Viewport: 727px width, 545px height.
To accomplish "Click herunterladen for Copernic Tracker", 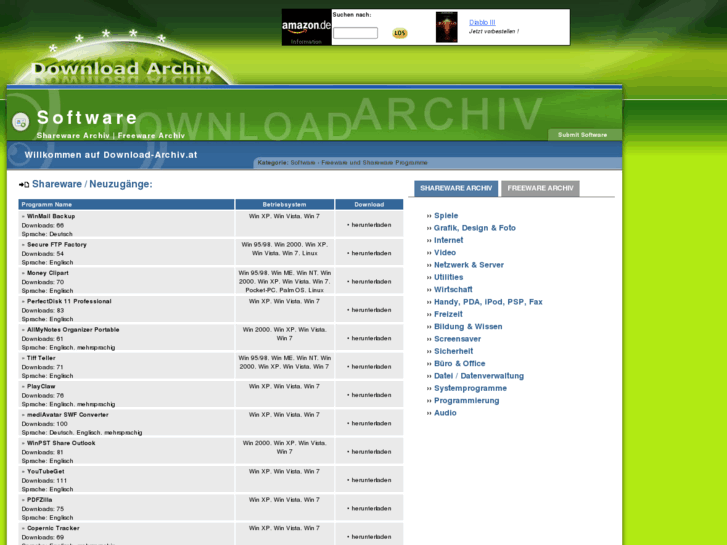I will click(371, 537).
